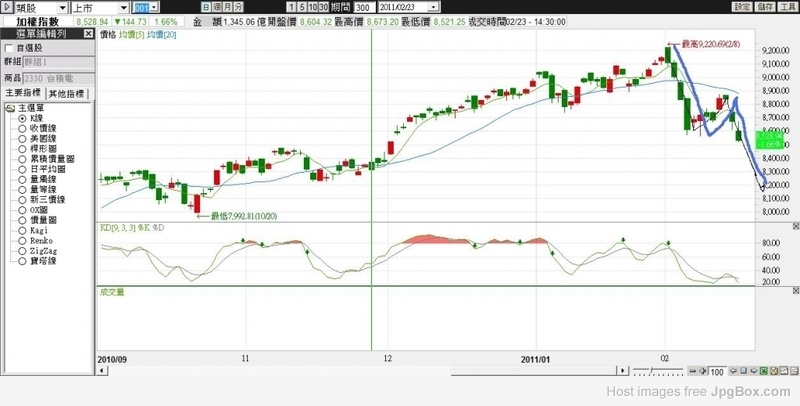The width and height of the screenshot is (800, 406).
Task: Open the 主要指標 tab
Action: [x=24, y=94]
